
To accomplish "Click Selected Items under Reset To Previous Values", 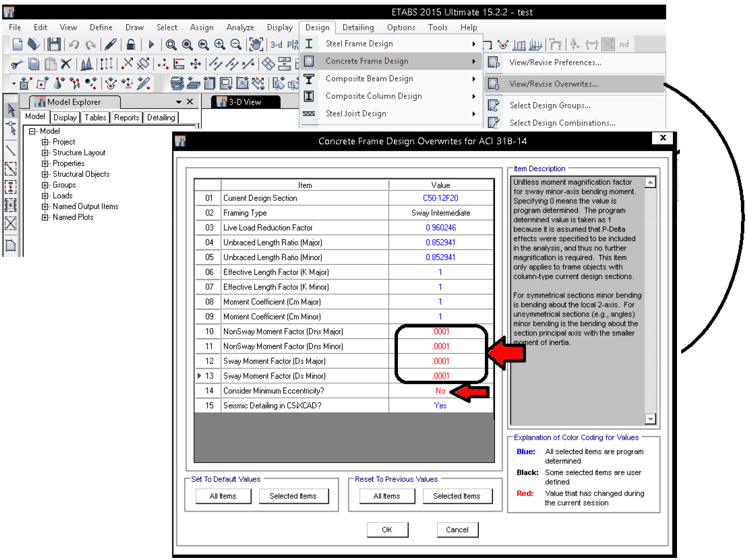I will pyautogui.click(x=457, y=496).
